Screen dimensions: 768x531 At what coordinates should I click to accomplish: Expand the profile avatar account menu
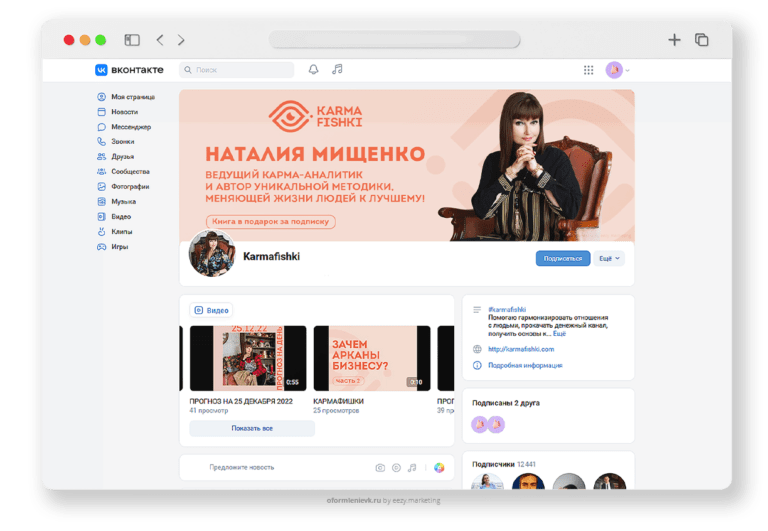point(618,70)
